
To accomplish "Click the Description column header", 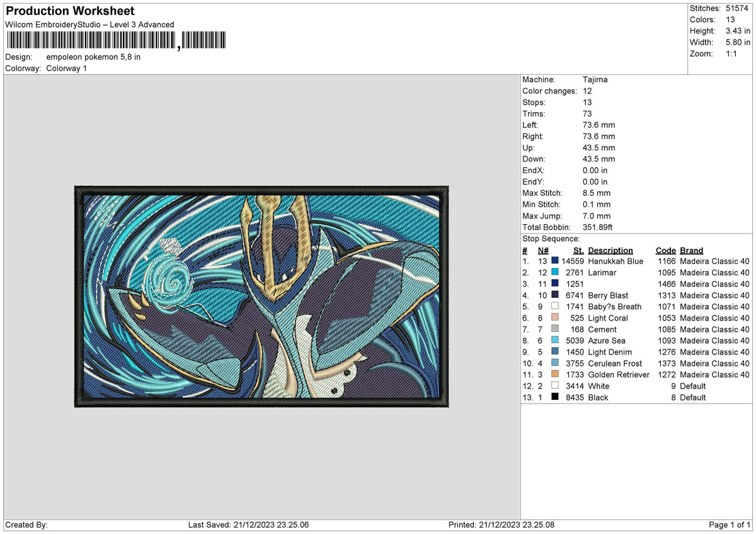I will point(610,250).
